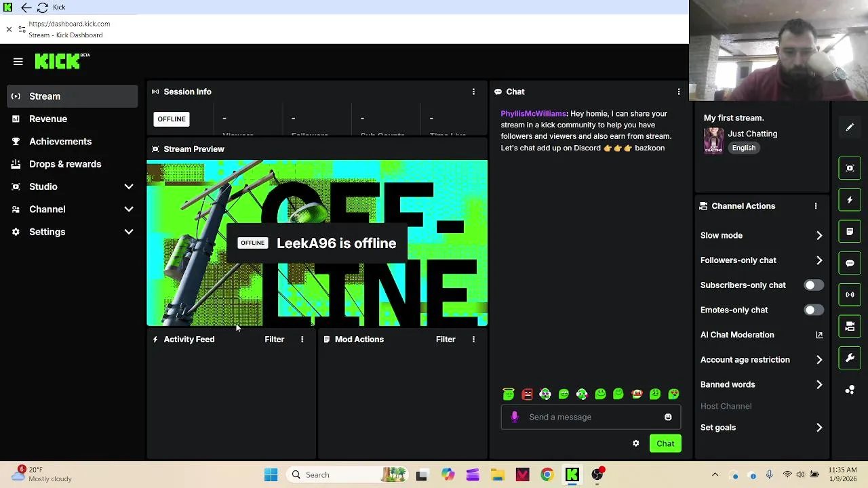This screenshot has height=488, width=868.
Task: Toggle Emotes-only chat switch
Action: pos(814,310)
